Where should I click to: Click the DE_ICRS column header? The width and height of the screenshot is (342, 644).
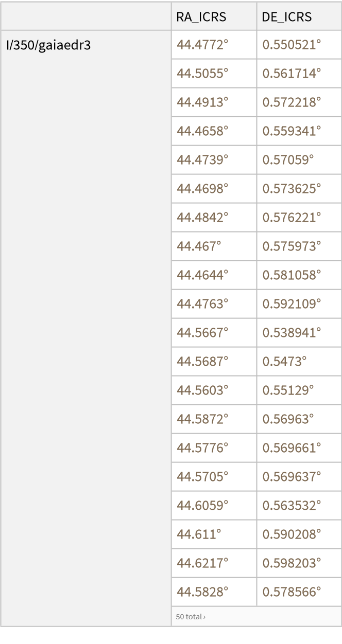(287, 17)
